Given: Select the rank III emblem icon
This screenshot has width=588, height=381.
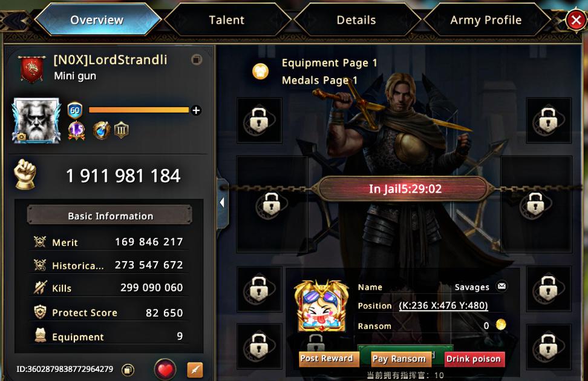Looking at the screenshot, I should coord(121,131).
